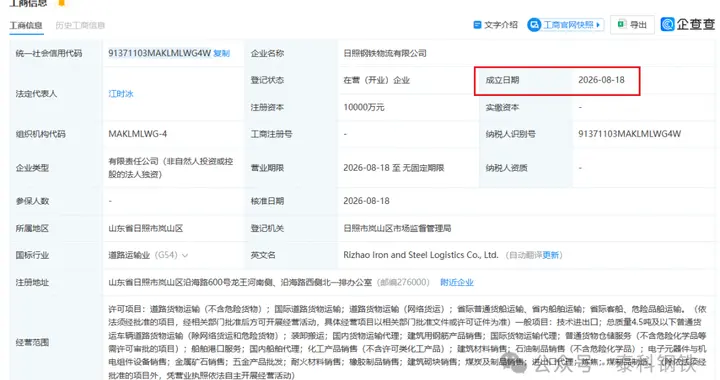Select company name 日照钢铁物流有限公司

coord(385,53)
